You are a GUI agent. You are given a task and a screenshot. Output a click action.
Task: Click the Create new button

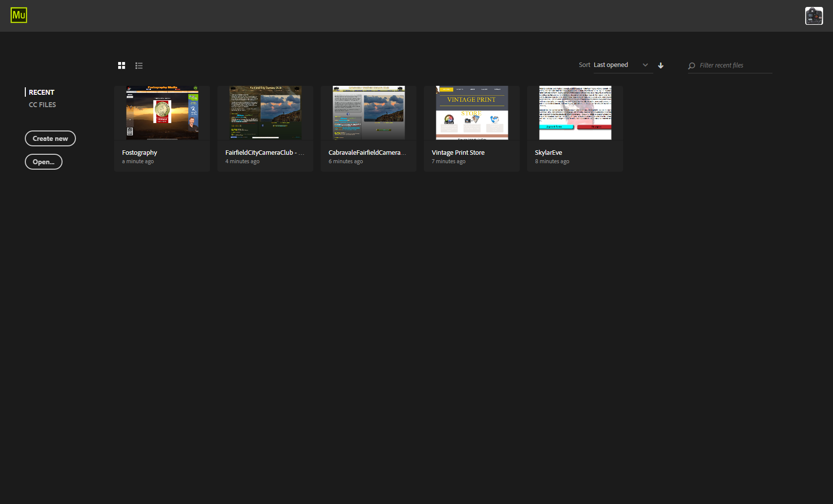coord(50,138)
